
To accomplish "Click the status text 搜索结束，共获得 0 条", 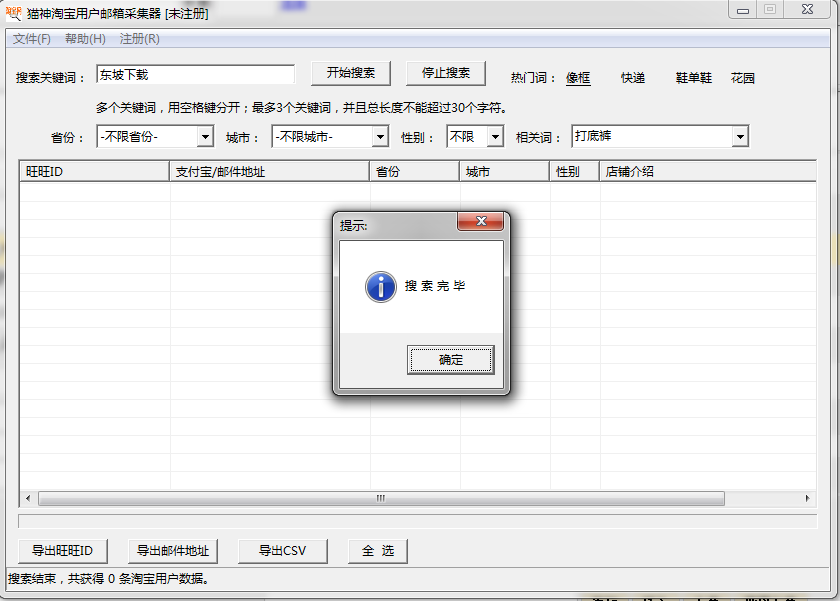I will (x=109, y=579).
